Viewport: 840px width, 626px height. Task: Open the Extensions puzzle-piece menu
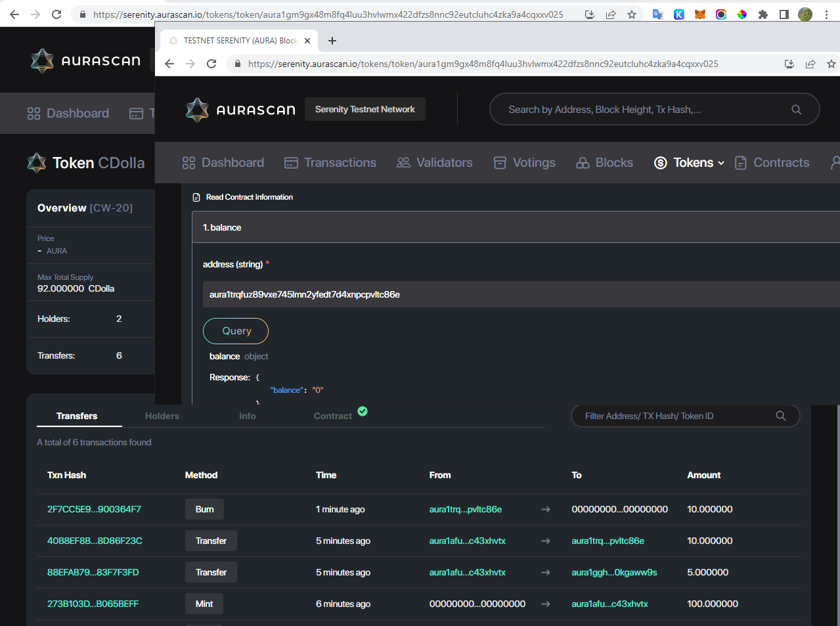(763, 14)
